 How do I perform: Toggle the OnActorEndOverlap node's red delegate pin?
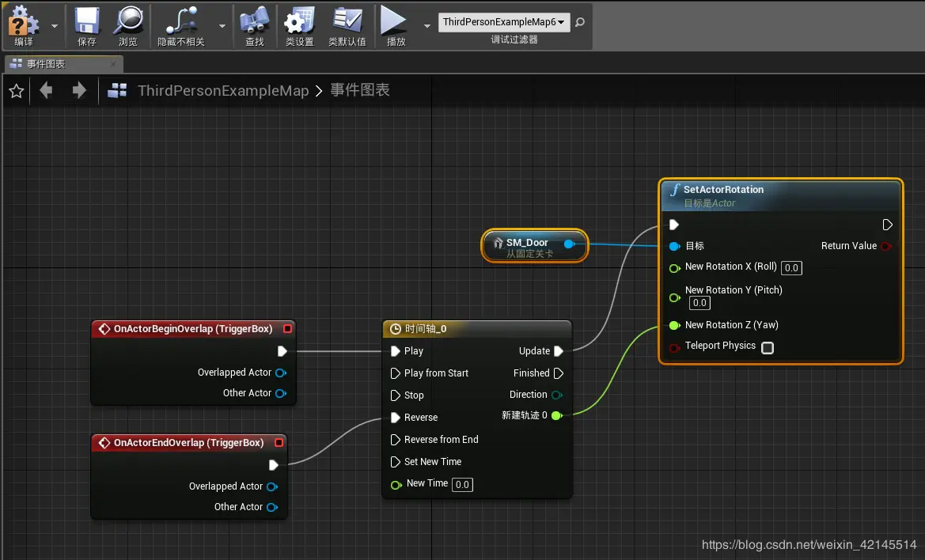[x=279, y=442]
